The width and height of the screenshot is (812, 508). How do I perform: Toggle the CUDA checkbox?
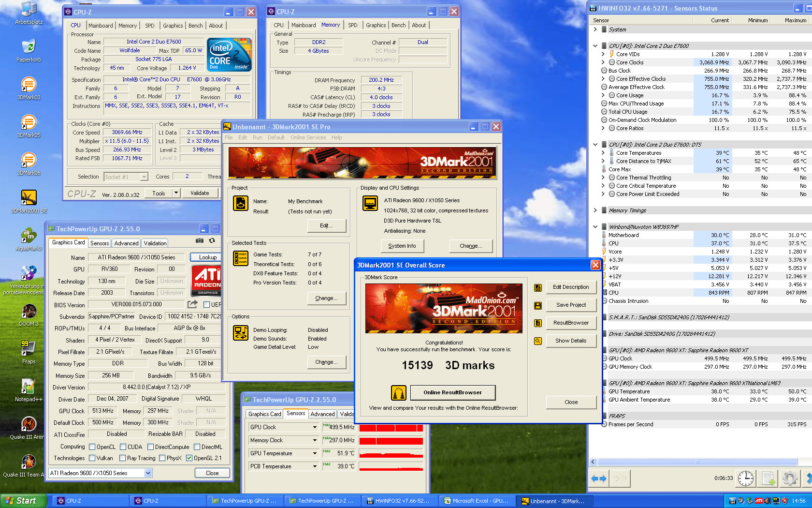(123, 447)
